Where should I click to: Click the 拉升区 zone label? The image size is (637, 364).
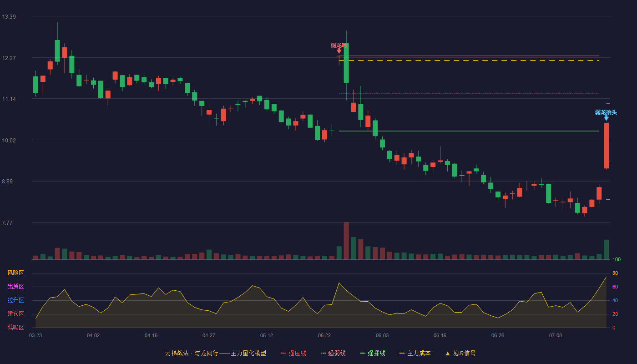click(15, 300)
